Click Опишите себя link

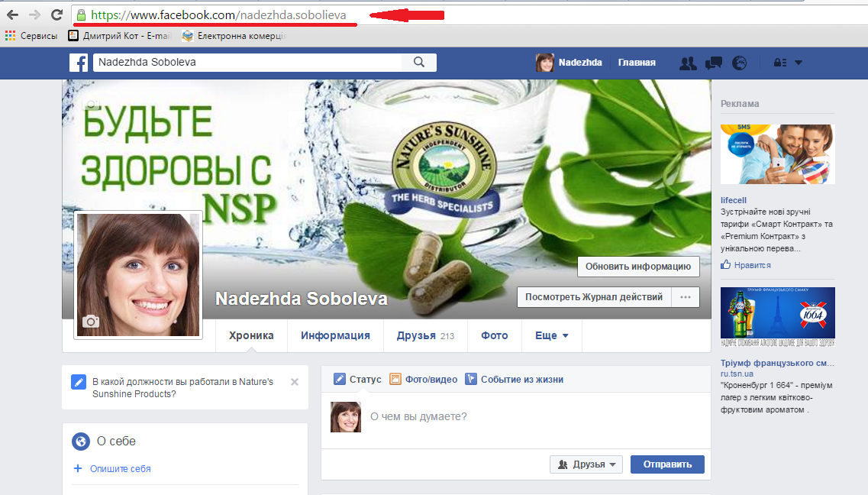pyautogui.click(x=120, y=468)
